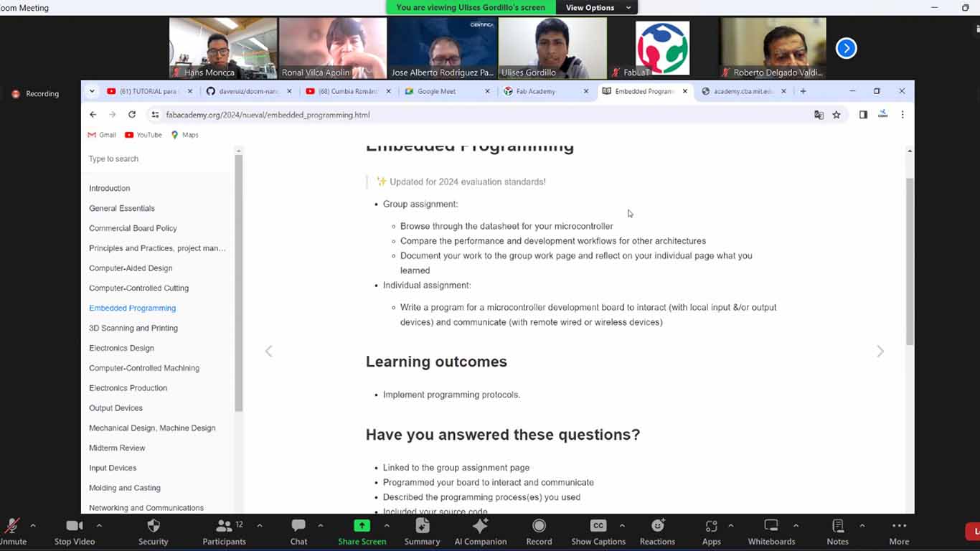The height and width of the screenshot is (551, 980).
Task: Open the tab search dropdown in Chrome
Action: pyautogui.click(x=92, y=91)
